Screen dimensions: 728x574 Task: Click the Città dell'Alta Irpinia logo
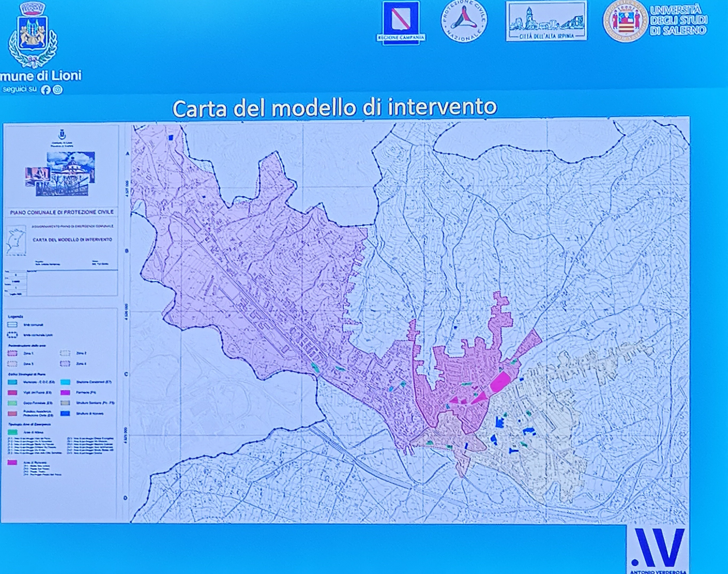546,21
